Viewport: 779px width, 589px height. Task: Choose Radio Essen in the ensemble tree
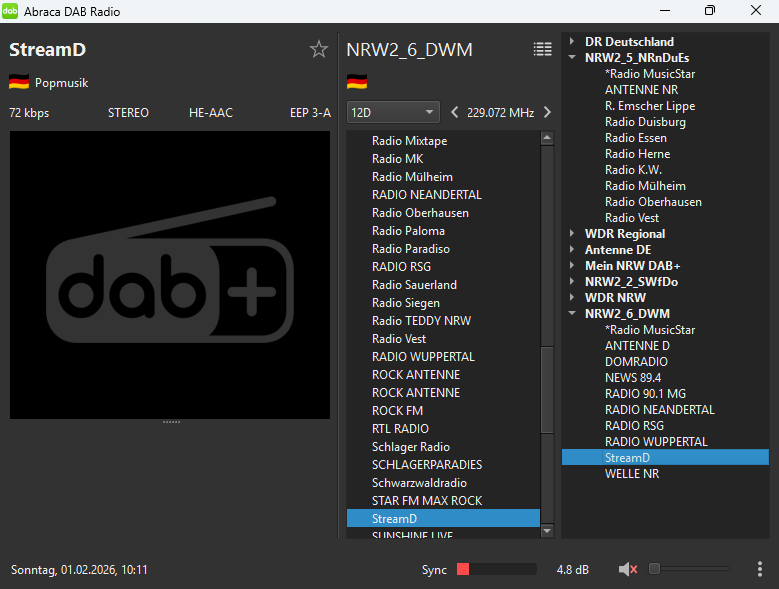click(637, 138)
